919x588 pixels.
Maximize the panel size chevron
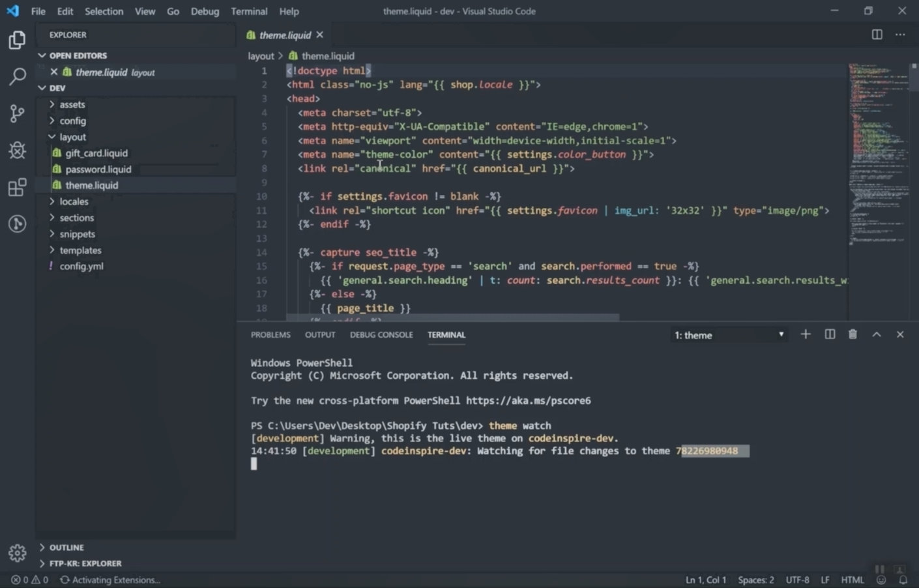[877, 334]
